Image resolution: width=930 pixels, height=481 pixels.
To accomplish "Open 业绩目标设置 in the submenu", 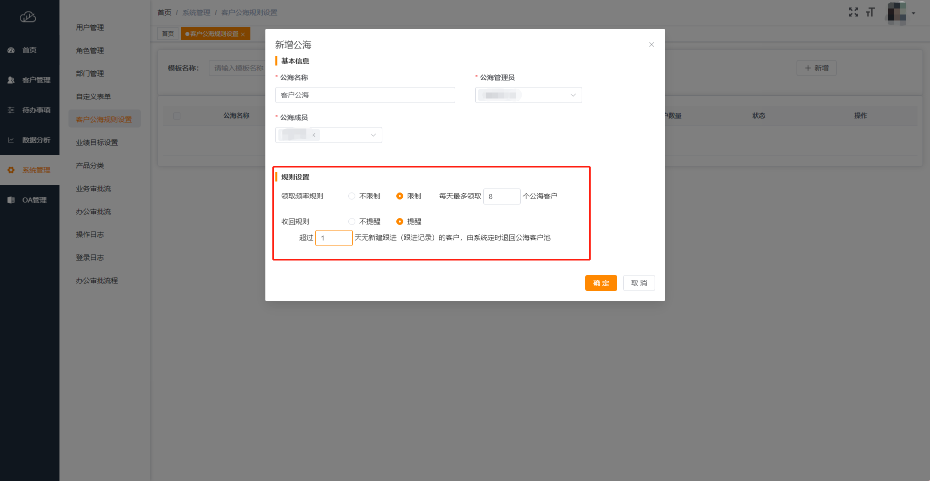I will [x=97, y=142].
